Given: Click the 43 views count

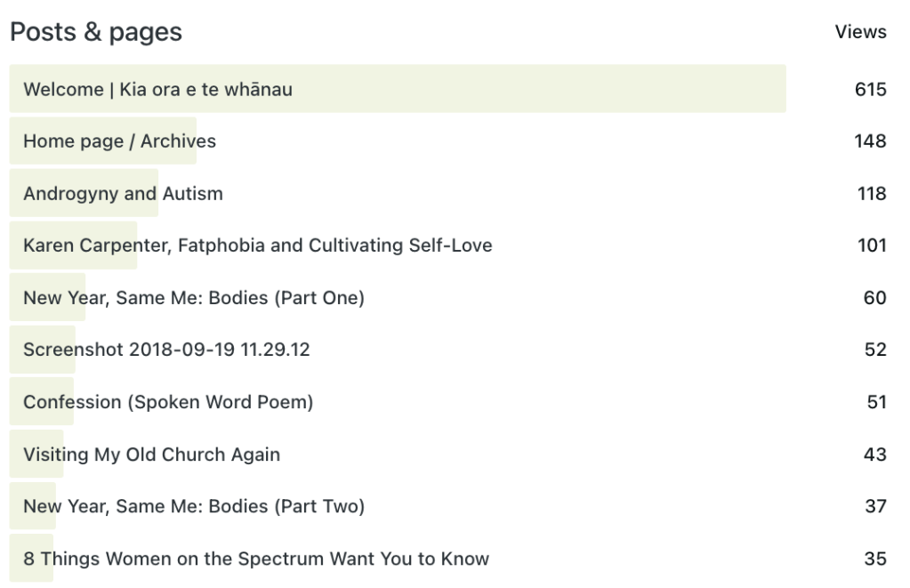Looking at the screenshot, I should (874, 455).
